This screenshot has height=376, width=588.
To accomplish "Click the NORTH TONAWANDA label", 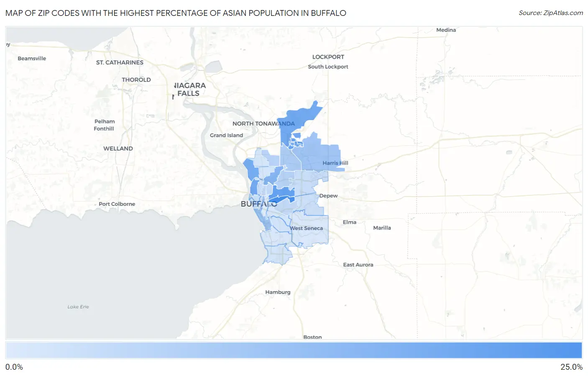I will pos(263,124).
